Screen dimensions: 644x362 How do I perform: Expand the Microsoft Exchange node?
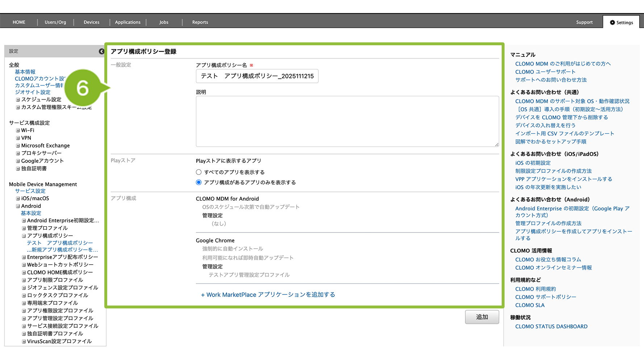point(18,146)
